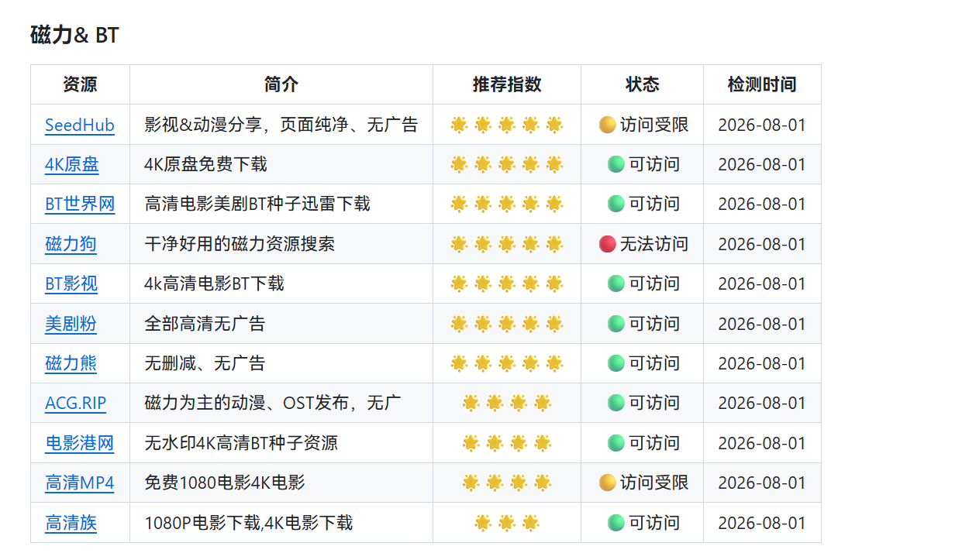Click description 免费1080电影4K电影
The image size is (969, 560).
pyautogui.click(x=225, y=483)
